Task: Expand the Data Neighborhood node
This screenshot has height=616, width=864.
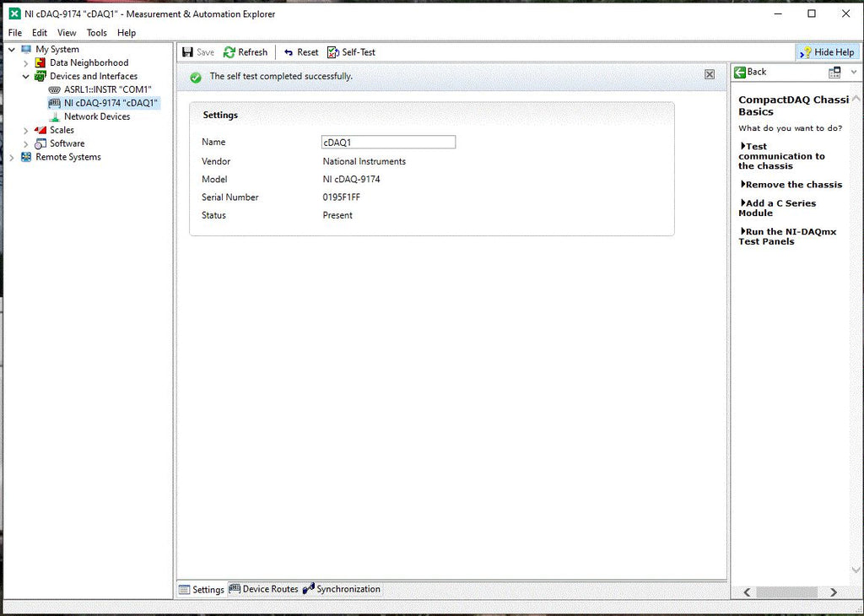Action: pos(26,63)
